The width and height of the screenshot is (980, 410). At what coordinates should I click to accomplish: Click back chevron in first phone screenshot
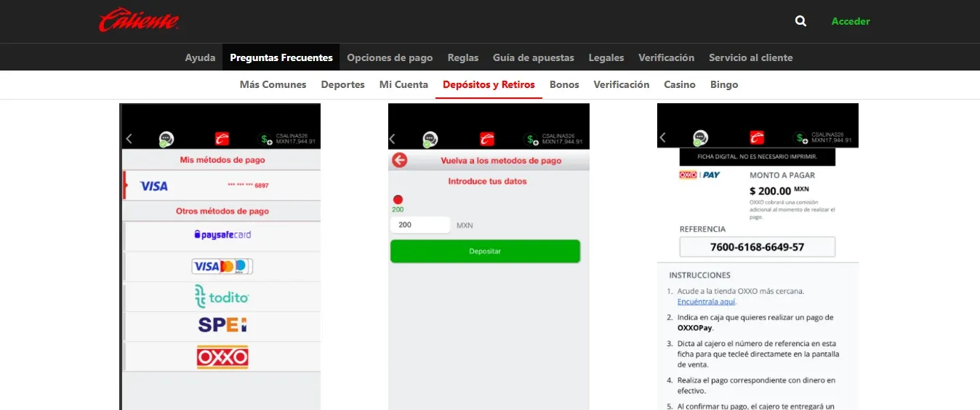pos(129,138)
